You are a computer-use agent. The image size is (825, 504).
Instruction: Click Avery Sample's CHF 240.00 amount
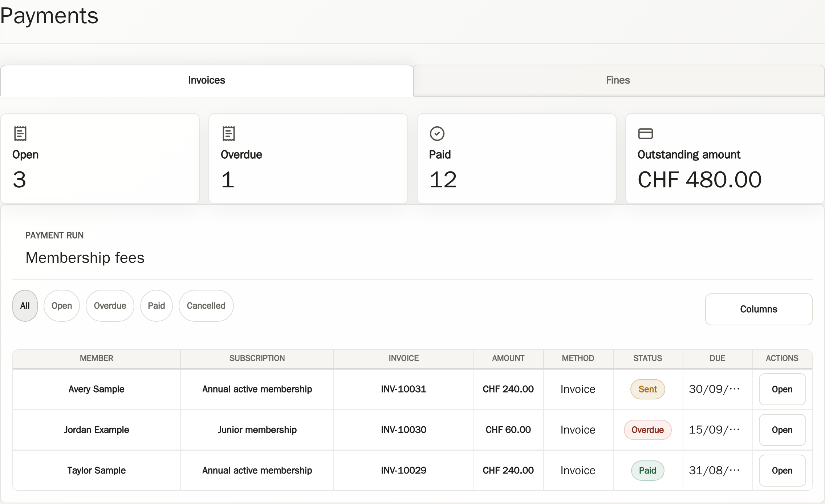coord(508,389)
